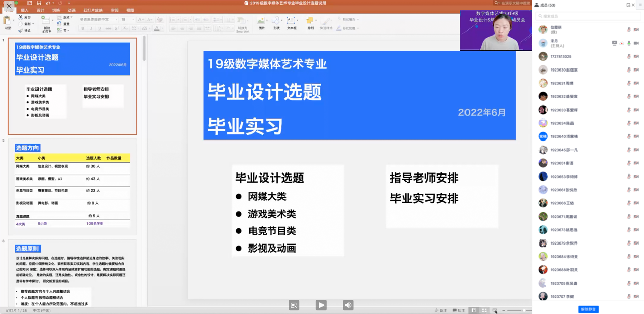Open the font size dropdown showing 18
The width and height of the screenshot is (644, 314).
coord(133,20)
